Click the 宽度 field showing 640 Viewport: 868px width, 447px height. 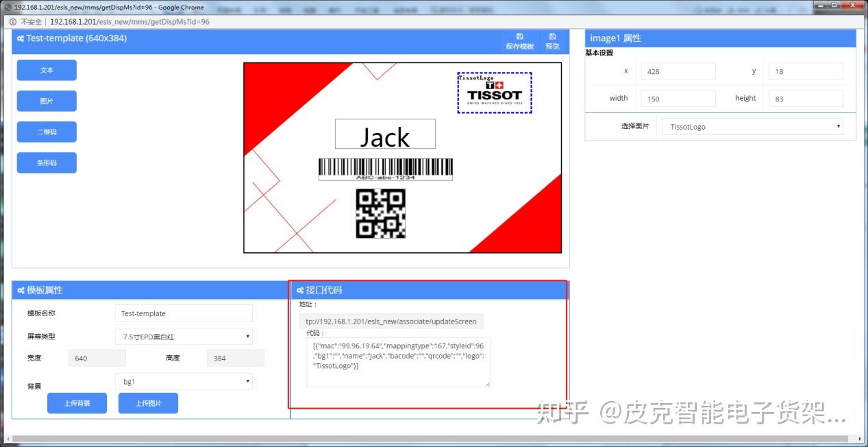coord(97,358)
